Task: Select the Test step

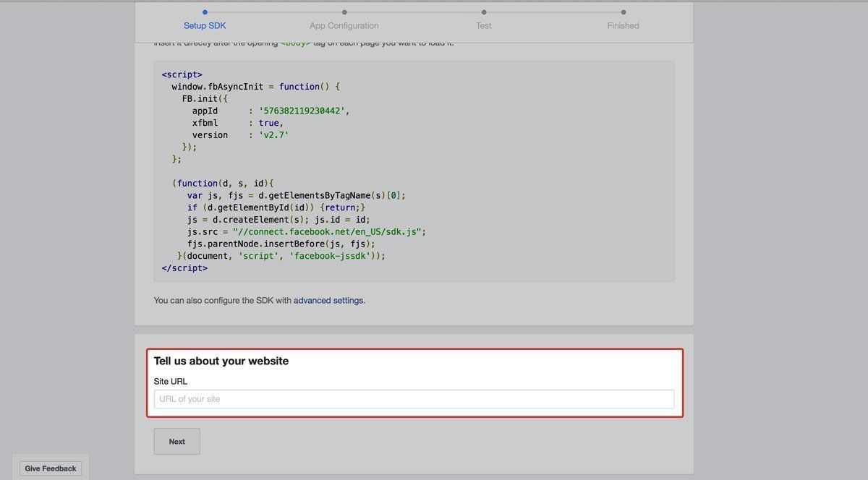Action: point(484,25)
